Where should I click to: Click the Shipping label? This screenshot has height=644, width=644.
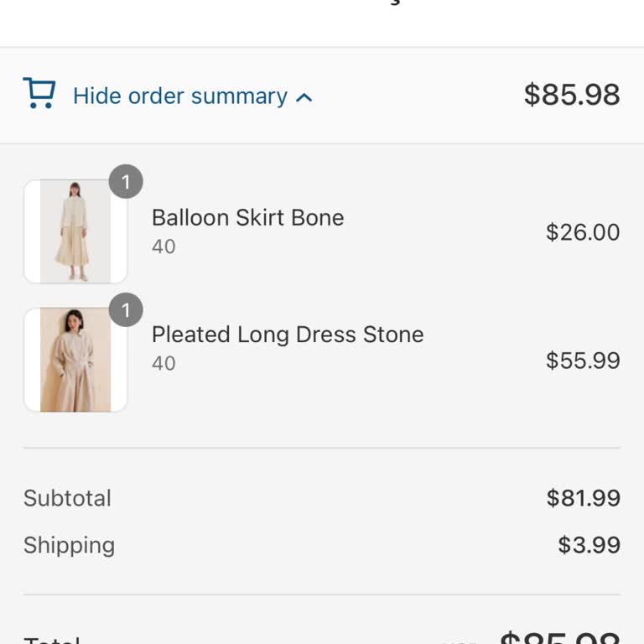(x=69, y=545)
